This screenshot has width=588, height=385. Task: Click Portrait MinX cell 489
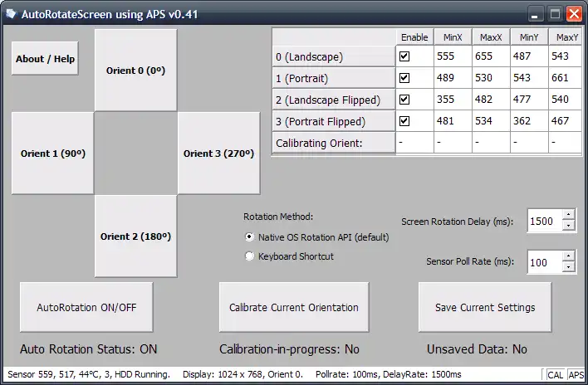(453, 78)
